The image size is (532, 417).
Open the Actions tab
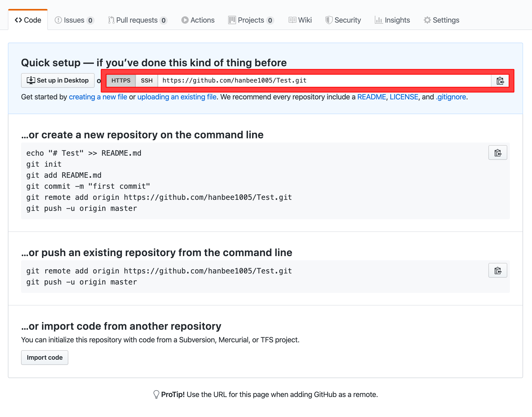pos(198,20)
